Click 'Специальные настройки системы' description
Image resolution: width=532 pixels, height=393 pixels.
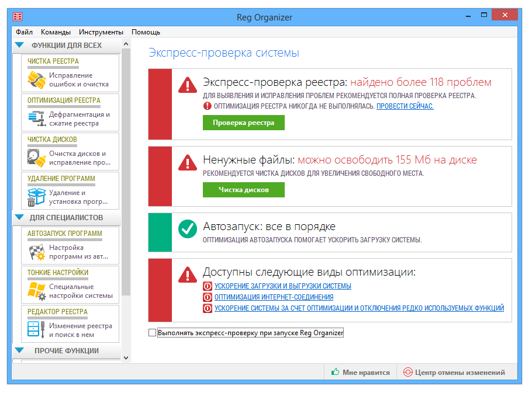tap(81, 291)
